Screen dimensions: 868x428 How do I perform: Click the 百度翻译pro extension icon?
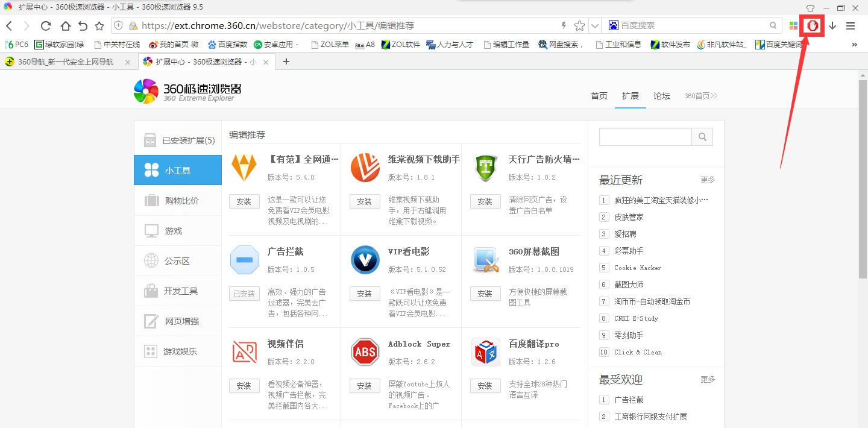point(486,352)
